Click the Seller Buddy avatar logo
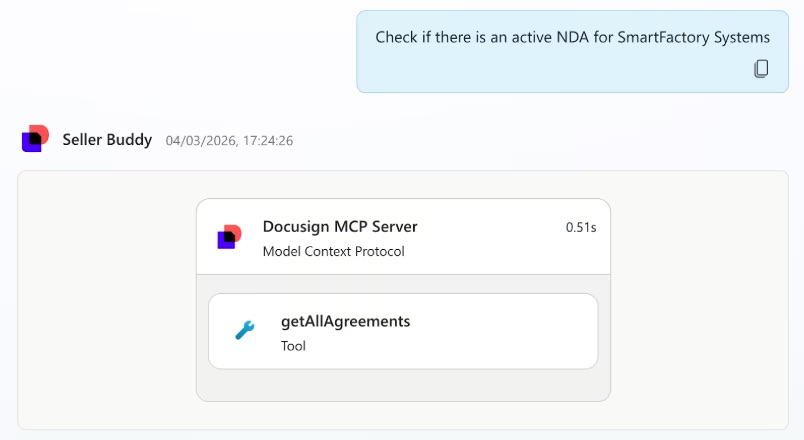The image size is (804, 440). (35, 138)
